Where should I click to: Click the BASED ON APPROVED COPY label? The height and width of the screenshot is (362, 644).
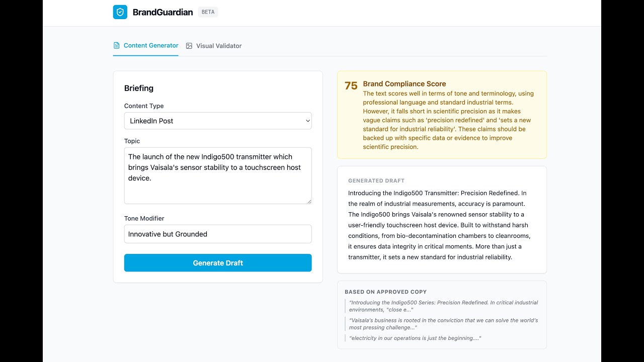point(385,292)
